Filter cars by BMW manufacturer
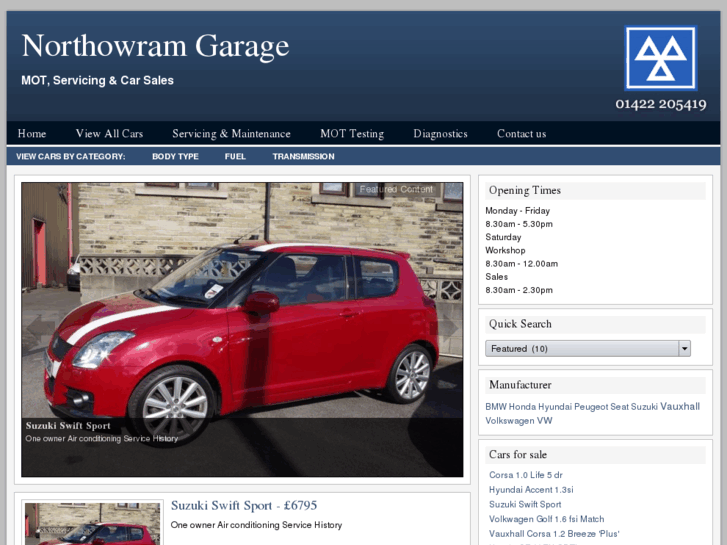The width and height of the screenshot is (727, 545). pos(496,407)
